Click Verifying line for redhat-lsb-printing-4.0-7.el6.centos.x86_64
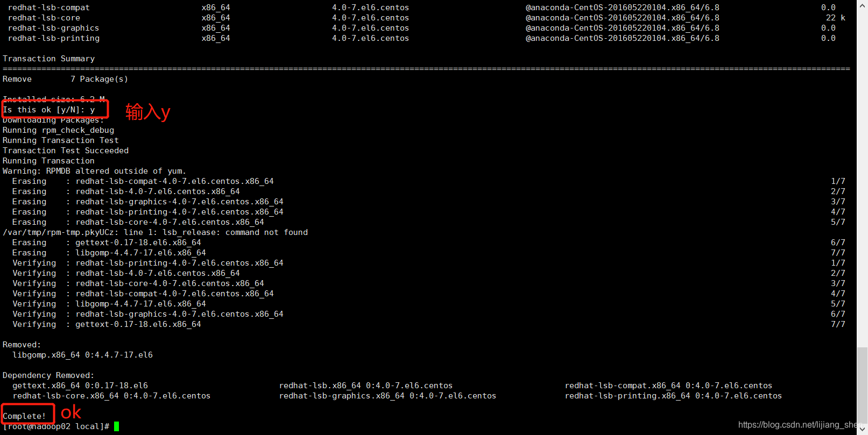This screenshot has width=868, height=435. pos(428,263)
